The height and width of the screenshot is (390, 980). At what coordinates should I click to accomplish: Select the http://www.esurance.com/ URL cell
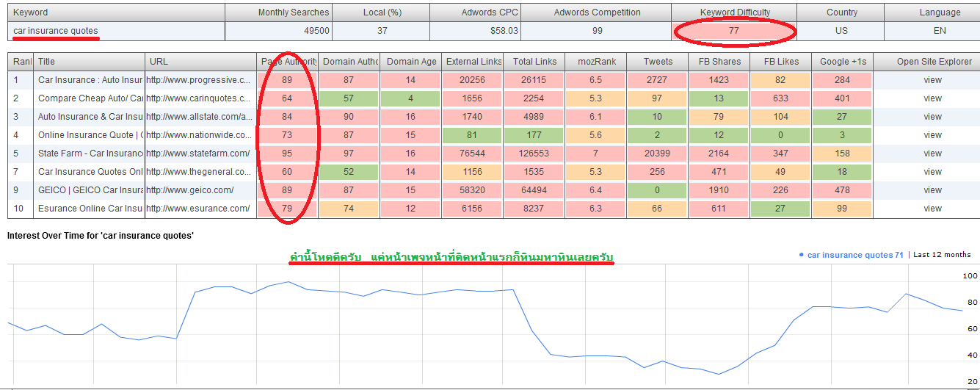[200, 209]
